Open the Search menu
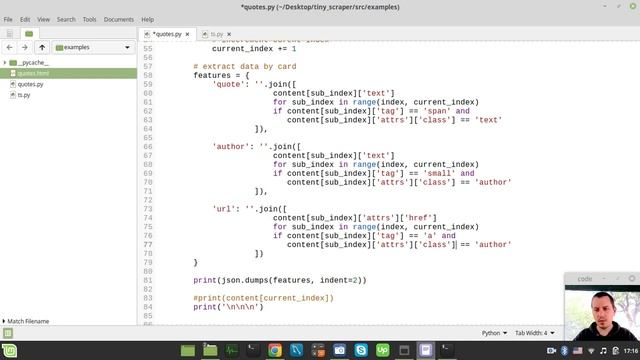Image resolution: width=640 pixels, height=360 pixels. 66,20
